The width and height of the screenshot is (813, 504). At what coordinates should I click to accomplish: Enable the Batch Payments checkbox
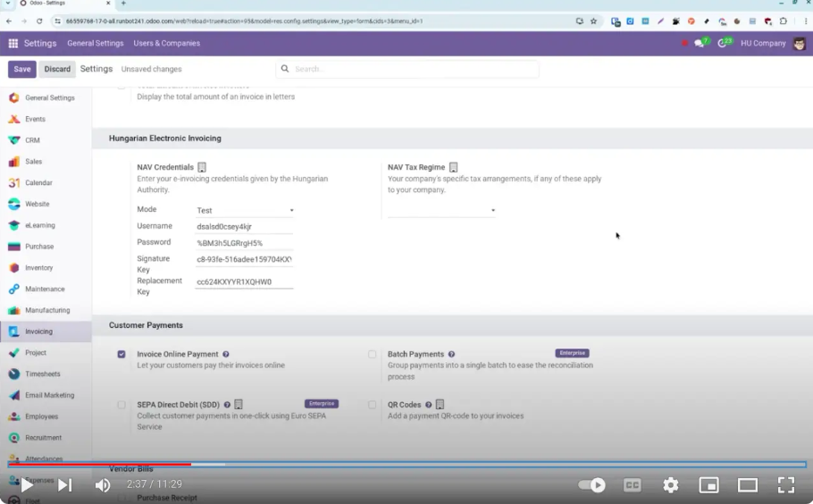(x=373, y=354)
